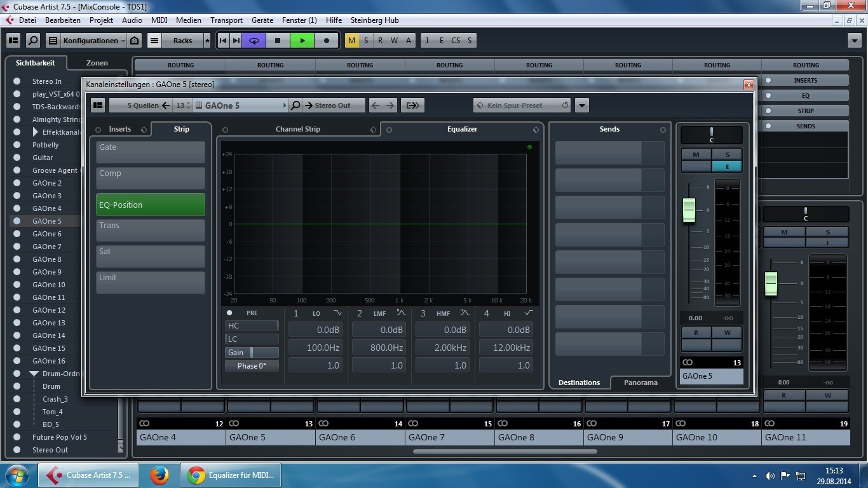
Task: Click channel fader handle in Kanaleinstellungen
Action: pyautogui.click(x=689, y=210)
